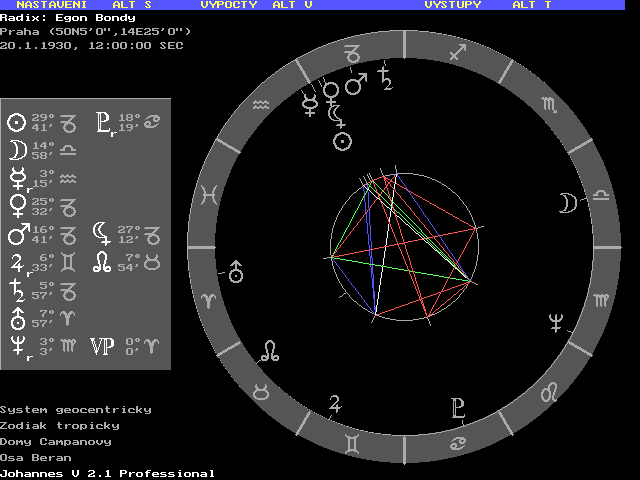Select the Jupiter symbol inside the chart wheel
The width and height of the screenshot is (640, 480).
336,403
